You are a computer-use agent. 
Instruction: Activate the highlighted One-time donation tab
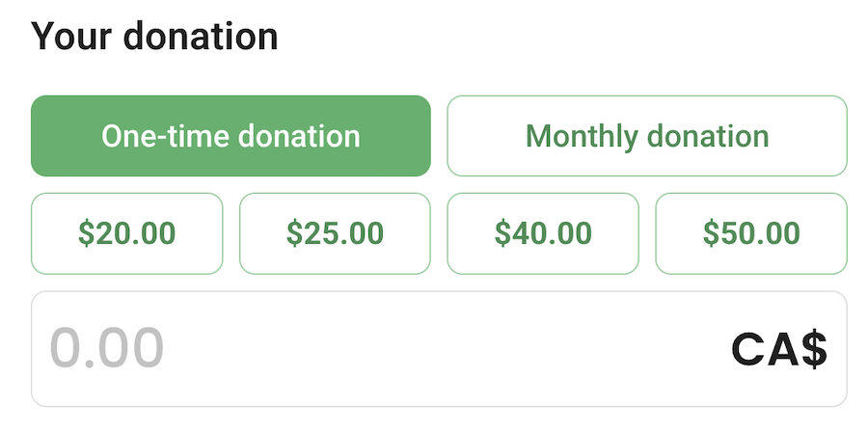[x=231, y=136]
